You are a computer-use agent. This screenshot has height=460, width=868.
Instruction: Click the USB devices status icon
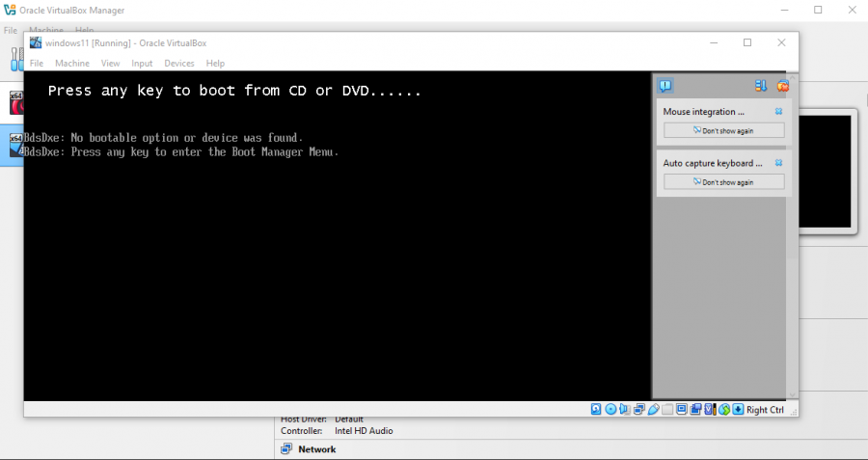pos(653,409)
